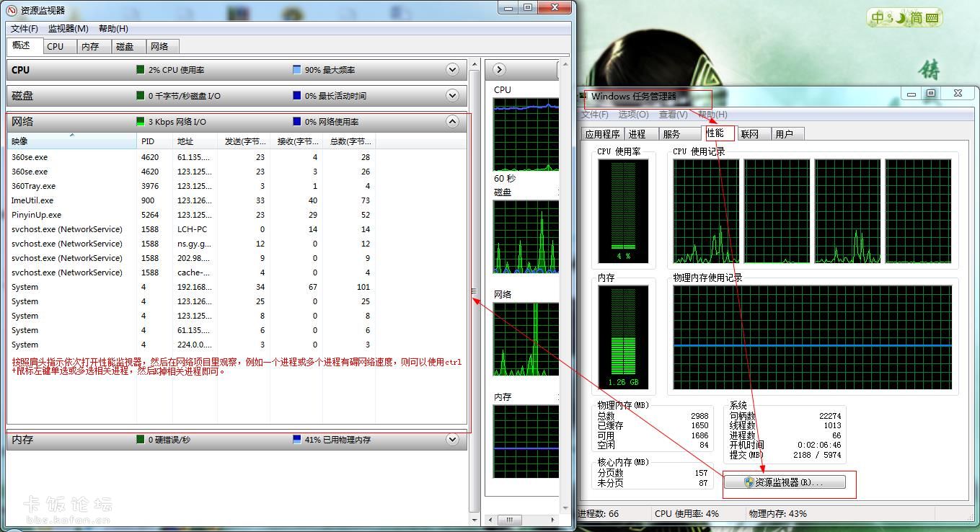Click the 物理内存使用记录 history graph

tap(812, 337)
